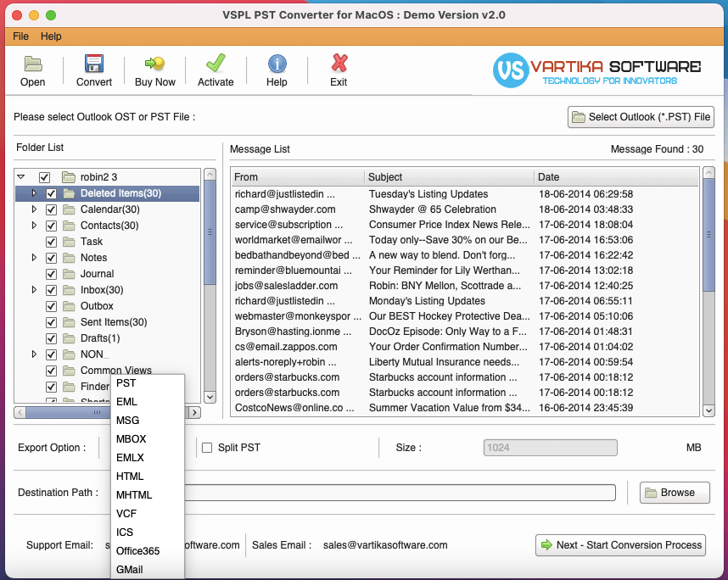Click the Exit red X icon

[339, 63]
